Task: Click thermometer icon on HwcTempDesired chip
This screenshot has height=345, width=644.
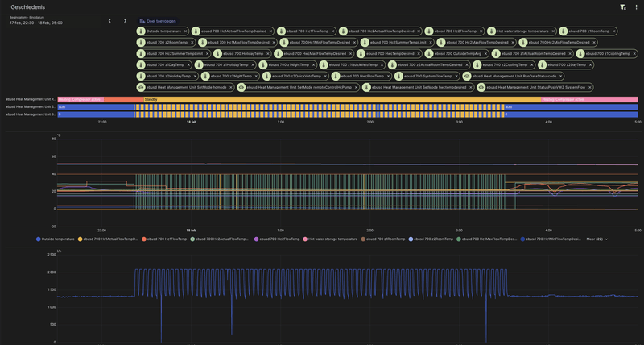Action: point(361,53)
